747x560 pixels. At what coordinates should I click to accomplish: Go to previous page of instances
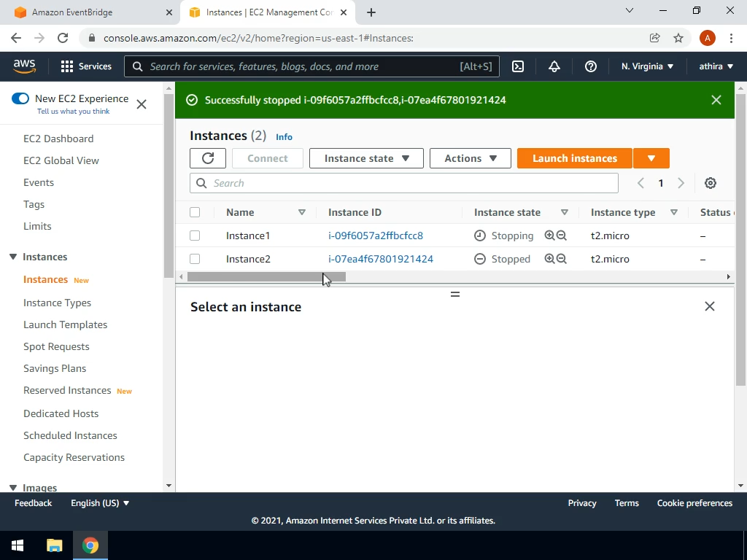[640, 183]
